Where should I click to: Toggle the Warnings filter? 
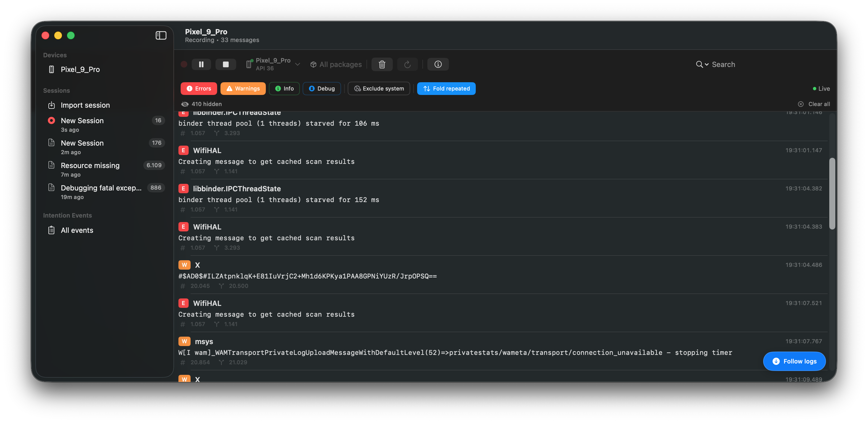click(x=243, y=88)
